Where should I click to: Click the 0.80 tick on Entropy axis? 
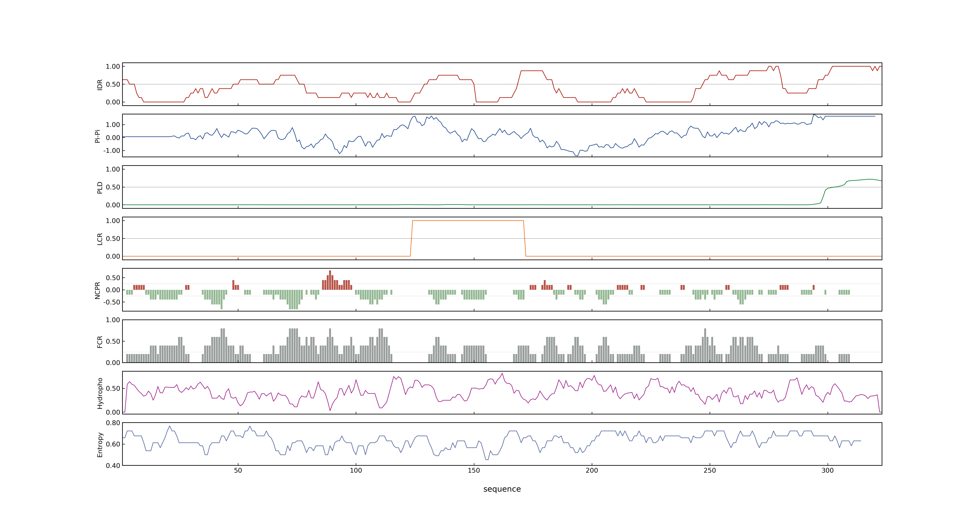113,423
